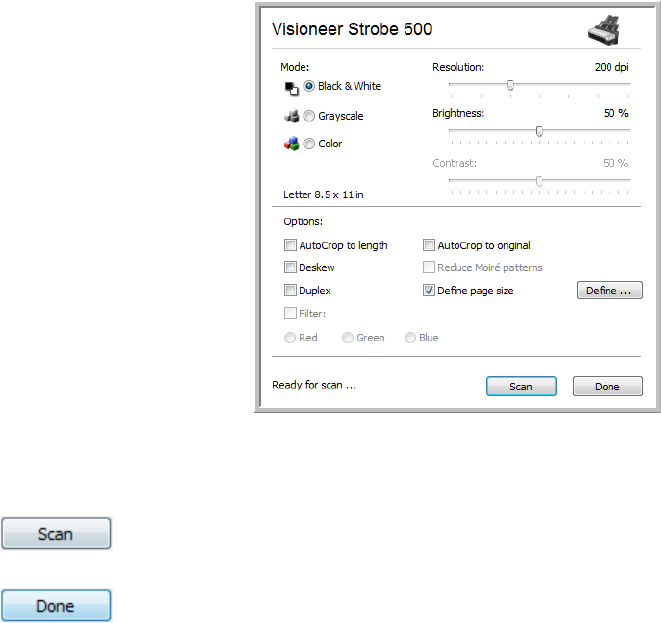Click the Ready for scan status text
This screenshot has width=661, height=623.
point(314,385)
